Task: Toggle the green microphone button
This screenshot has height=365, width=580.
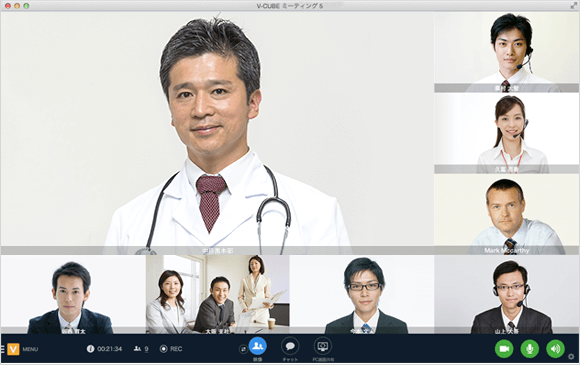Action: pos(530,349)
